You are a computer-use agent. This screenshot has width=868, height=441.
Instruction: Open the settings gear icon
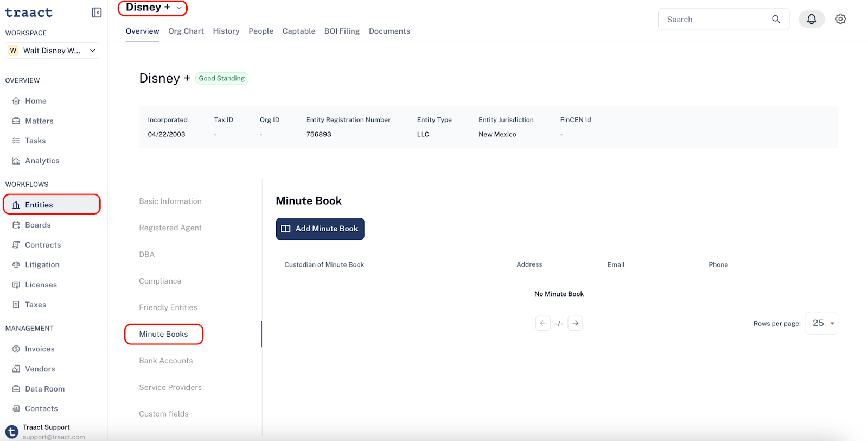coord(840,19)
